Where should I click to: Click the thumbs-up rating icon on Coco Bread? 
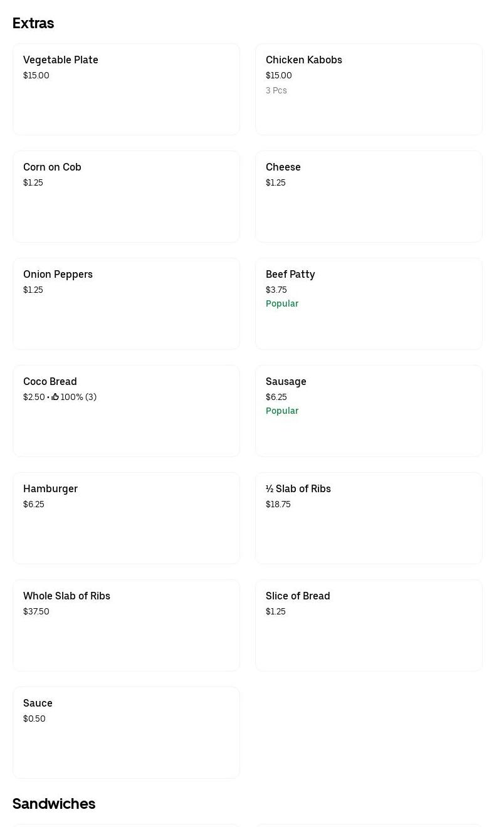pyautogui.click(x=55, y=397)
